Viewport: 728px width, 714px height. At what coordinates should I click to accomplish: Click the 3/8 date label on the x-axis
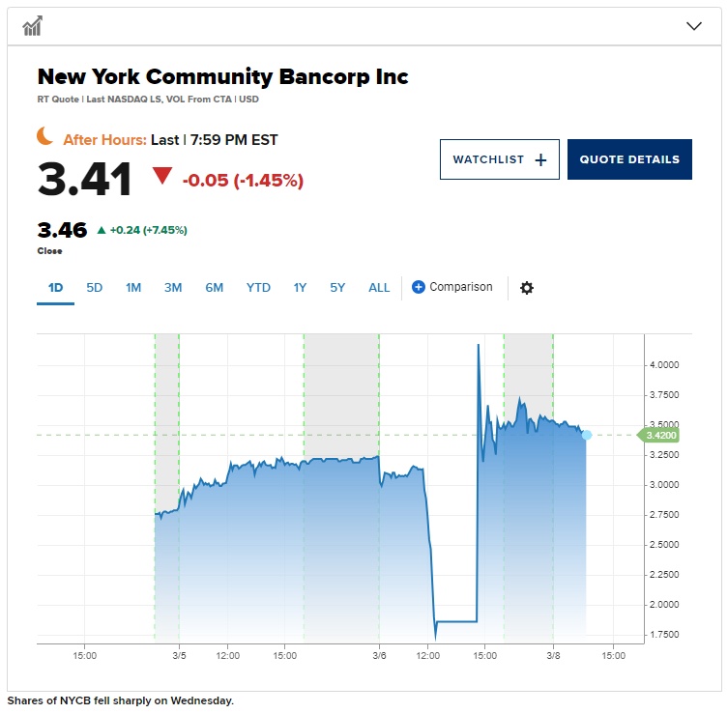click(553, 655)
